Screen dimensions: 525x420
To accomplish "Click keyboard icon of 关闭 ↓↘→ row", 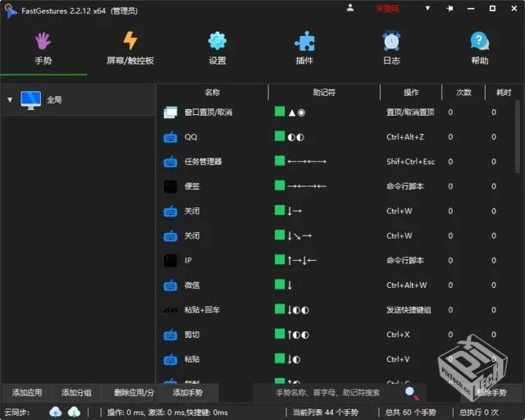I will pos(171,236).
